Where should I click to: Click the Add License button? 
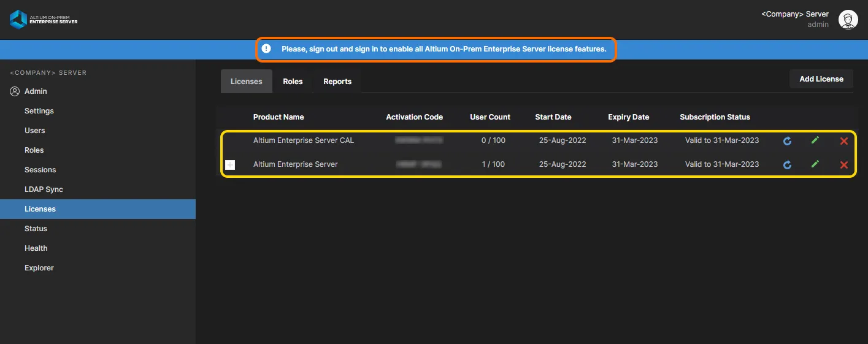(821, 79)
